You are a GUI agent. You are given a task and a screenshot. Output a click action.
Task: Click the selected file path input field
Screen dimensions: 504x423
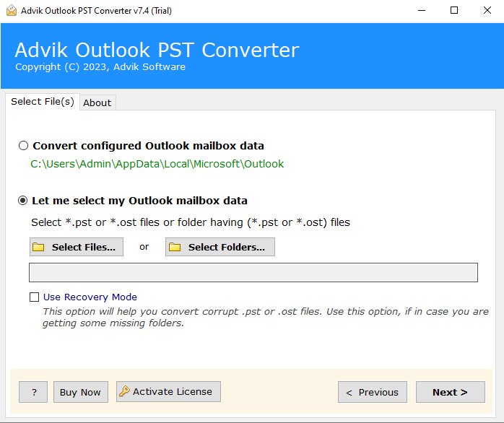253,273
